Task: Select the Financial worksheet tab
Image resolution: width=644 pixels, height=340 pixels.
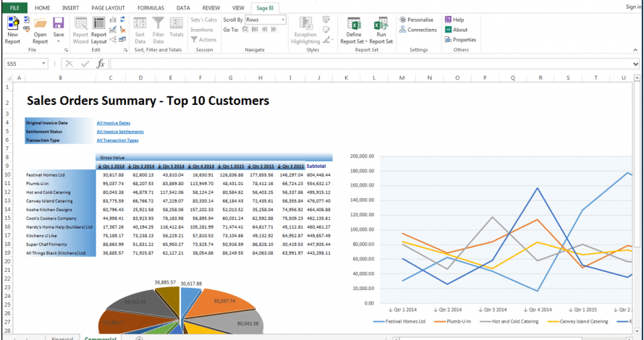Action: point(62,338)
